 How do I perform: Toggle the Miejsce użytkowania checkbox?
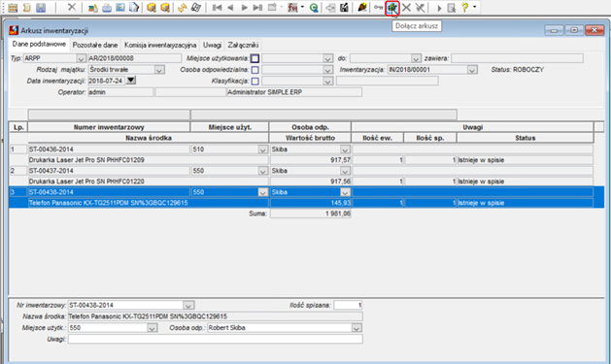(x=255, y=59)
